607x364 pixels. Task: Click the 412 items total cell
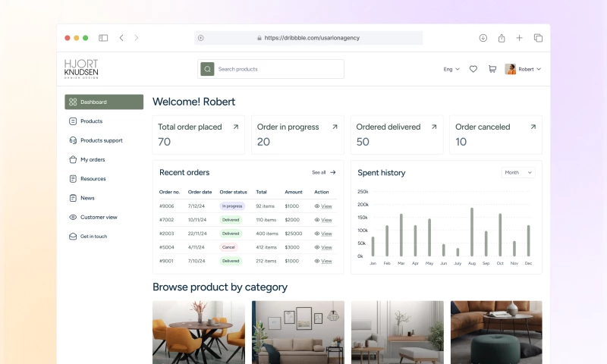[266, 247]
